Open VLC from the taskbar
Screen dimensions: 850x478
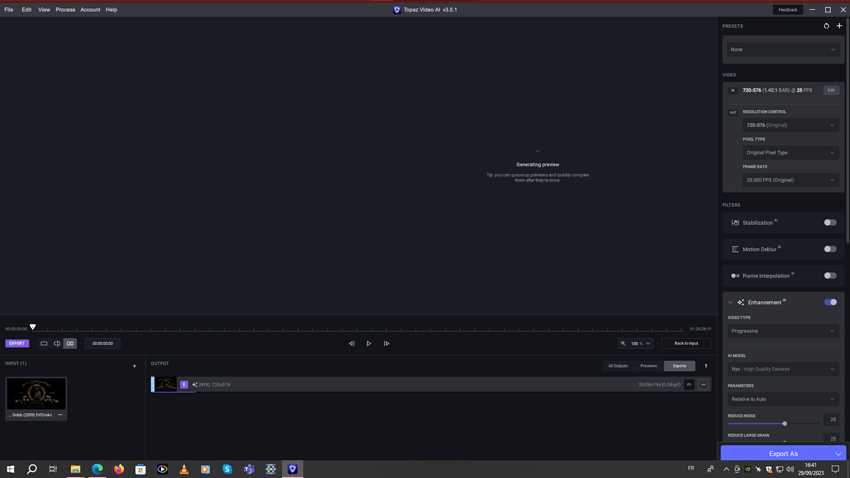click(x=184, y=469)
